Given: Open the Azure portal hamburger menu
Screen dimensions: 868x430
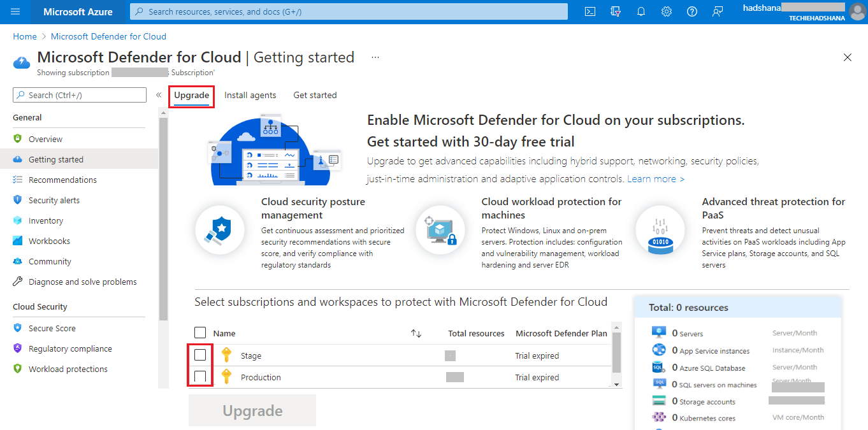Looking at the screenshot, I should click(x=15, y=11).
